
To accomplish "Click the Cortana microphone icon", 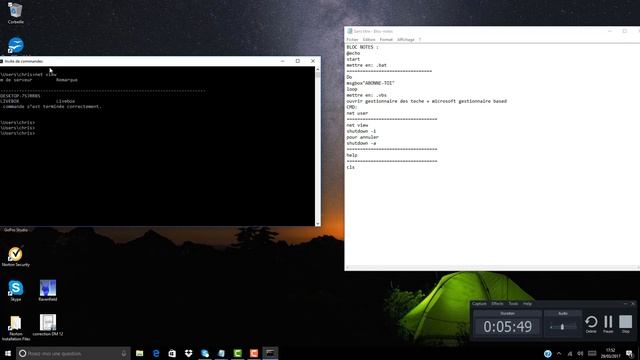I will pos(124,353).
